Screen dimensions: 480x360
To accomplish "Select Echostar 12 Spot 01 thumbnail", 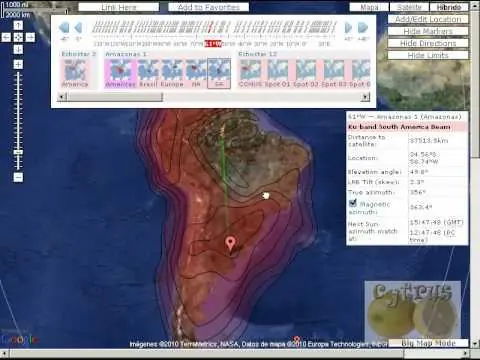I will 277,73.
